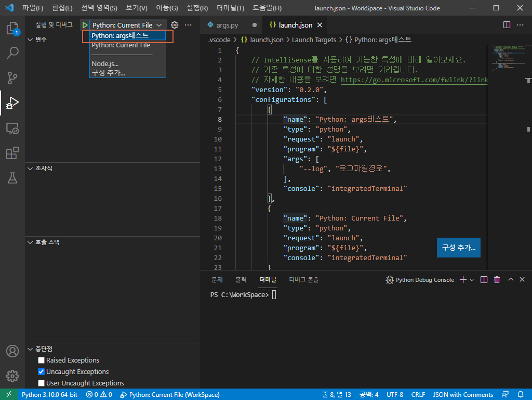
Task: Open editor more actions ellipsis
Action: (x=520, y=25)
